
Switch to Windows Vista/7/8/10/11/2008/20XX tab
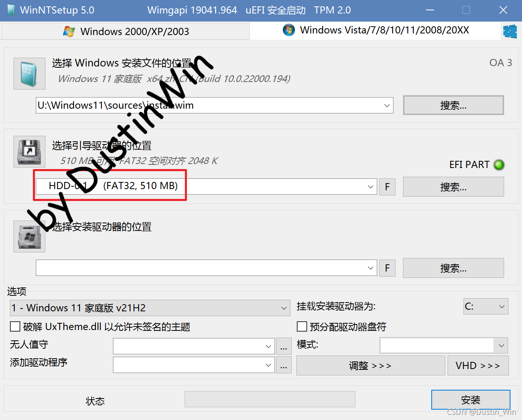(x=375, y=30)
